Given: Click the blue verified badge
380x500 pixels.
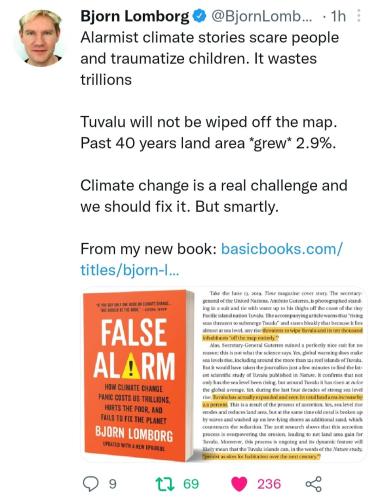Looking at the screenshot, I should click(x=200, y=16).
